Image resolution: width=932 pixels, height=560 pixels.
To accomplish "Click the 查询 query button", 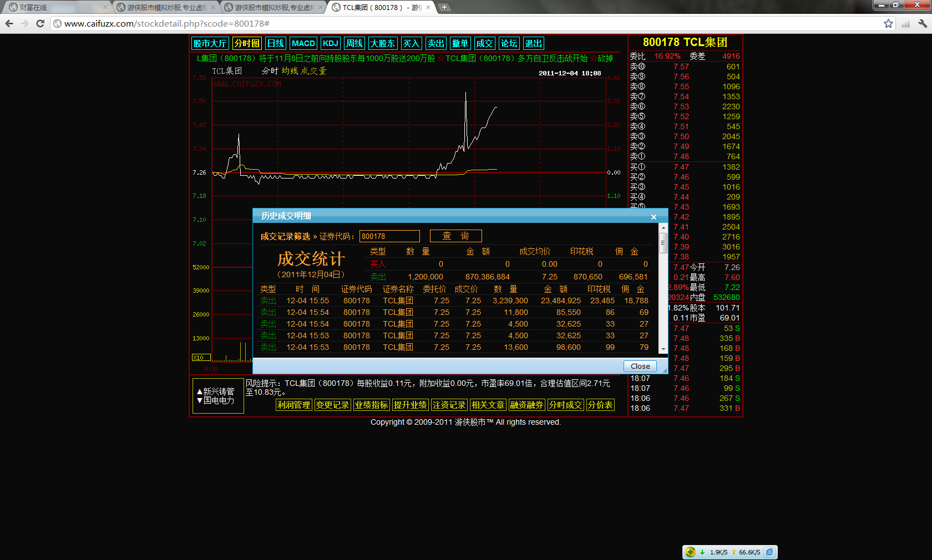I will [x=455, y=236].
